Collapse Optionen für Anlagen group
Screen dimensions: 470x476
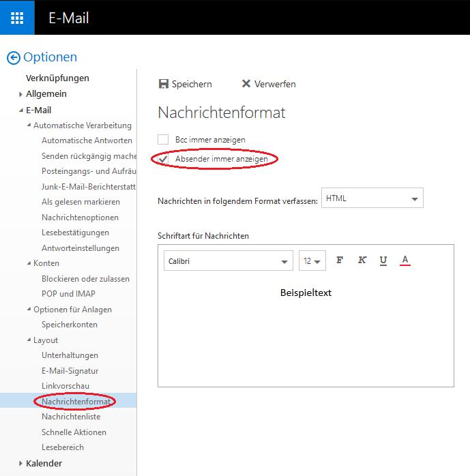tap(29, 309)
